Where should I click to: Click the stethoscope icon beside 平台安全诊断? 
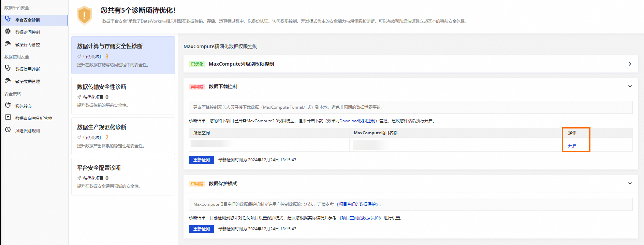pos(8,19)
